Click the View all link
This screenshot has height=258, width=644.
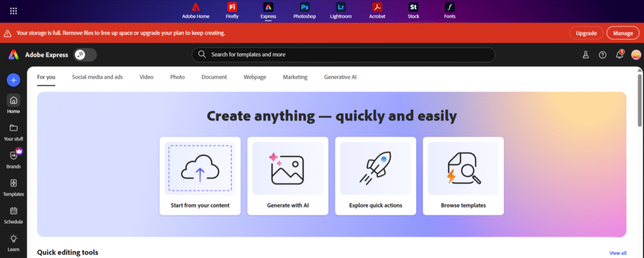point(618,253)
